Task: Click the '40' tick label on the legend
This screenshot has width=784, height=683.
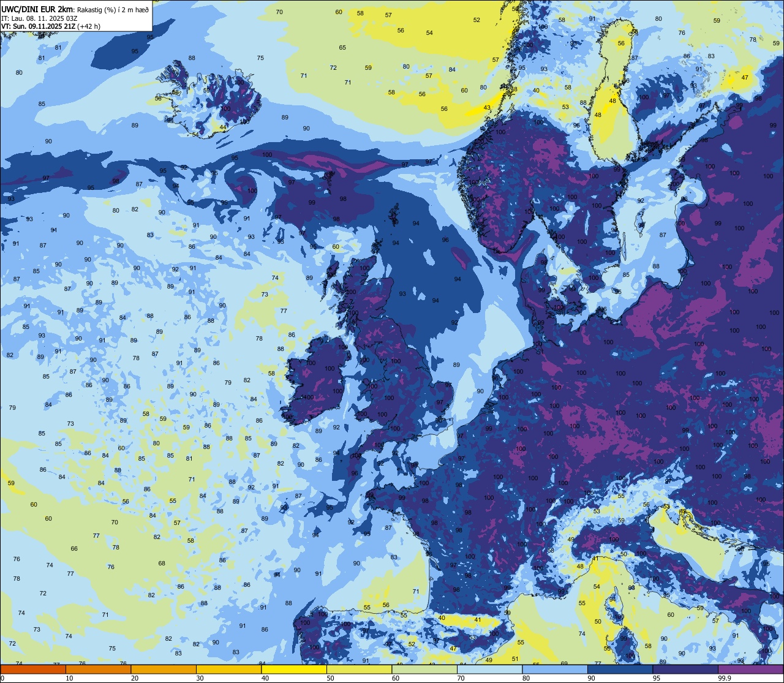Action: pos(265,678)
